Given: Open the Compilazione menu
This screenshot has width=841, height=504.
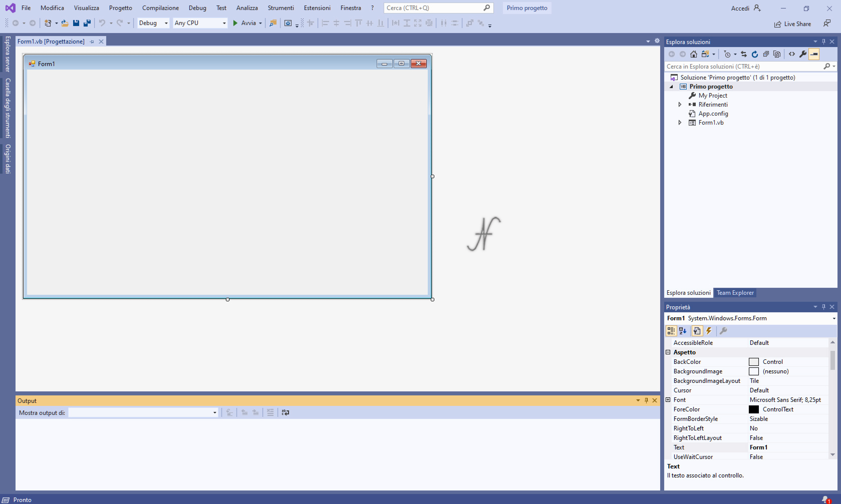Looking at the screenshot, I should tap(160, 8).
